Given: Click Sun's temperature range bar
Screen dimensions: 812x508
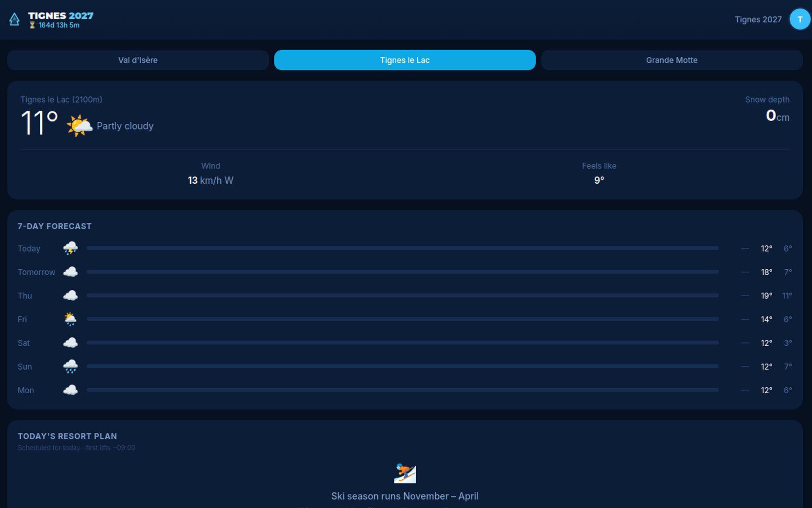Looking at the screenshot, I should point(403,367).
